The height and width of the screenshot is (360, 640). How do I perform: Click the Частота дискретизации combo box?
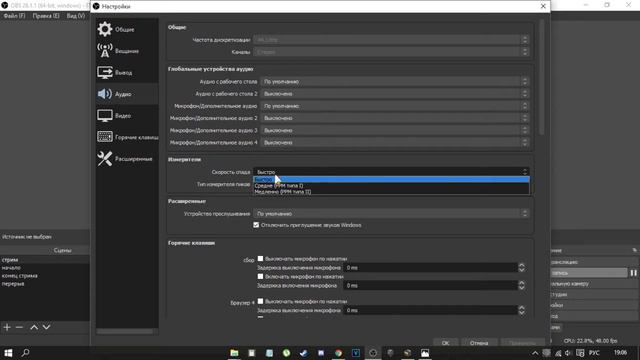pos(391,40)
